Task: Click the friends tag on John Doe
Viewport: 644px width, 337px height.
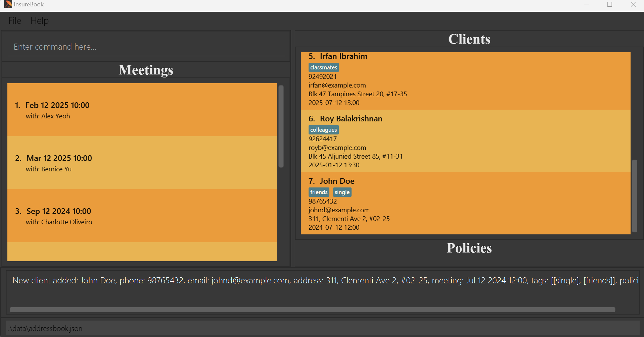Action: click(319, 192)
